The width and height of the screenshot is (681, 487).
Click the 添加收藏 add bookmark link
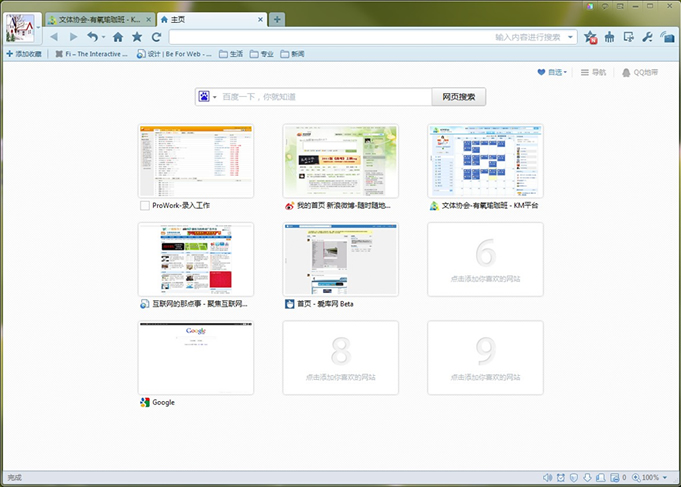25,54
